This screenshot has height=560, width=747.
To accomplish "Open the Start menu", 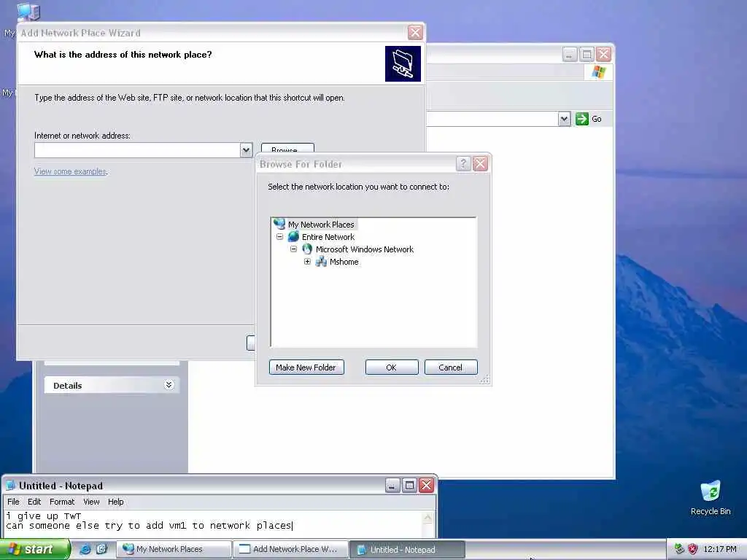I will pos(34,549).
